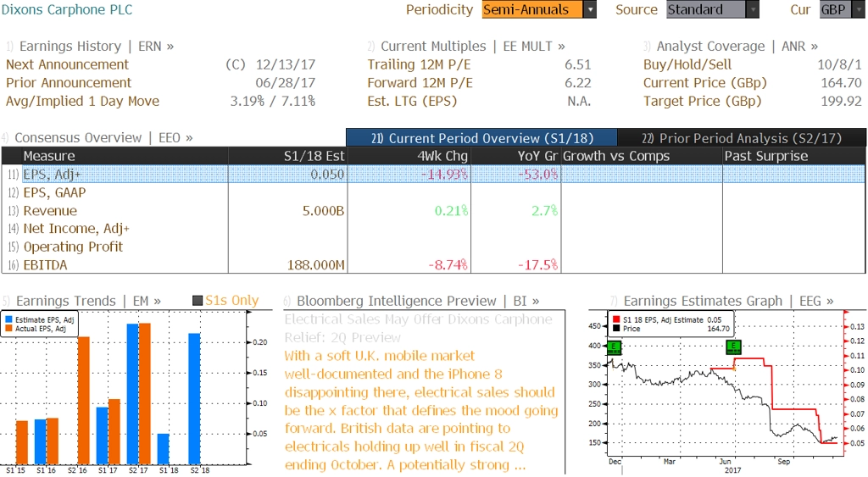Click the 2.7% revenue YoY growth

tap(543, 211)
